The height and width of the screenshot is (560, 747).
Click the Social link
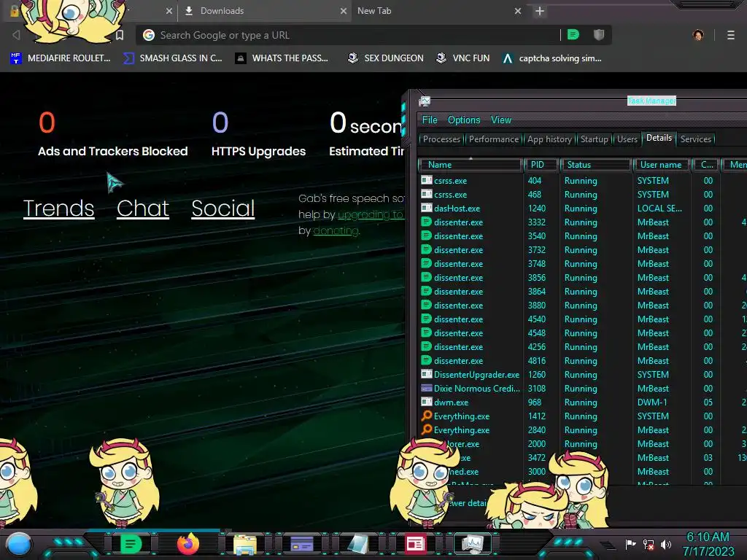223,209
